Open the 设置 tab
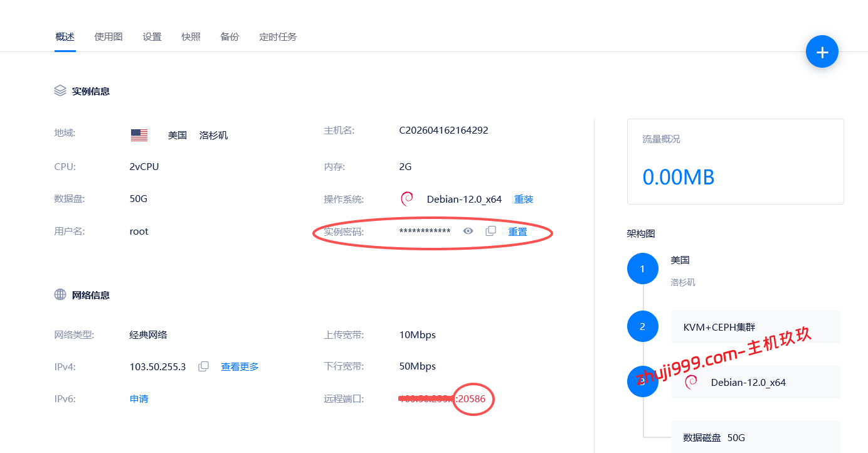The image size is (868, 453). 152,36
